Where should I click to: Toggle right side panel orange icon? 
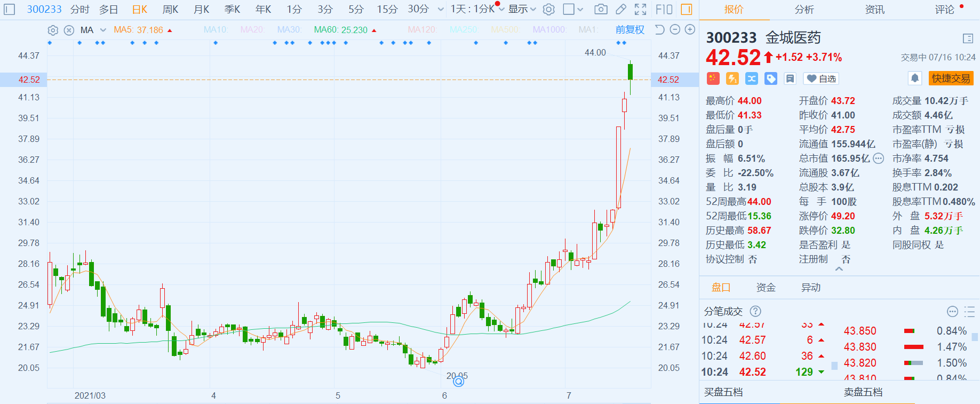[687, 9]
